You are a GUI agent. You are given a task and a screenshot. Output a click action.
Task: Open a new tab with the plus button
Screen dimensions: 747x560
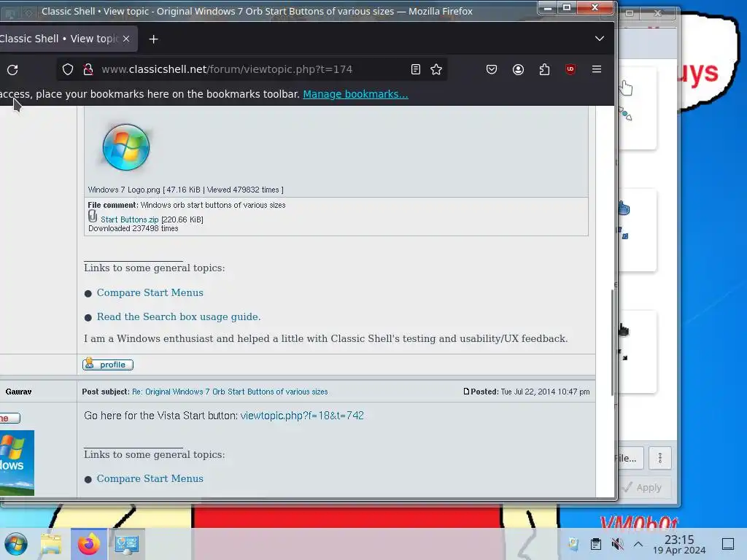pyautogui.click(x=153, y=39)
